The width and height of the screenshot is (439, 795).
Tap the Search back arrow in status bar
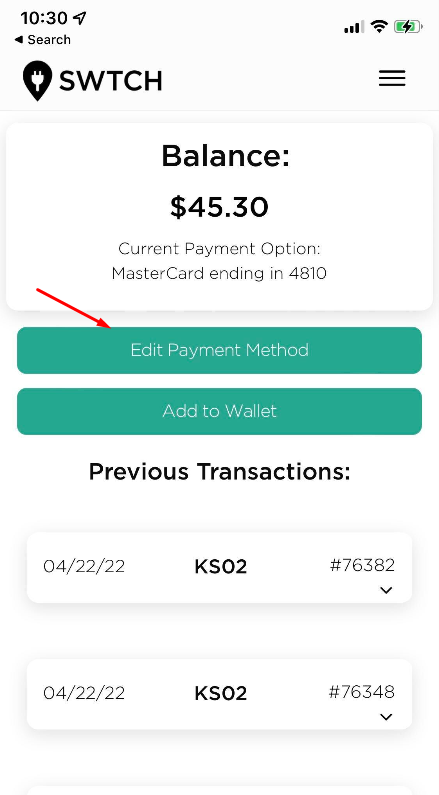tap(19, 40)
